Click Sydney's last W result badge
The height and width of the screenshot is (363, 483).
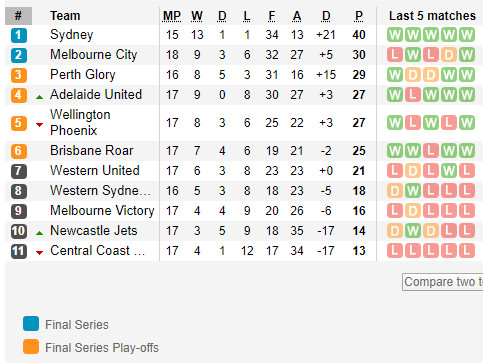tap(467, 35)
